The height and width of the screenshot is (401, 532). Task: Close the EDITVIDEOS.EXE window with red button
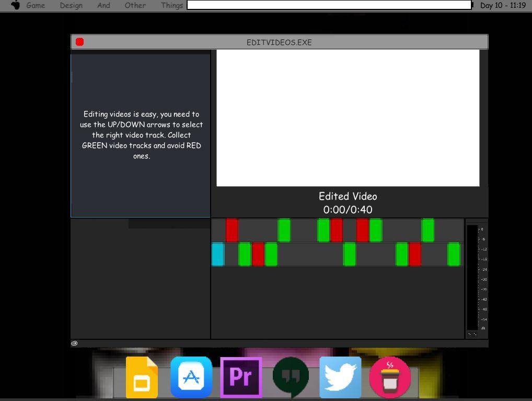pyautogui.click(x=80, y=42)
